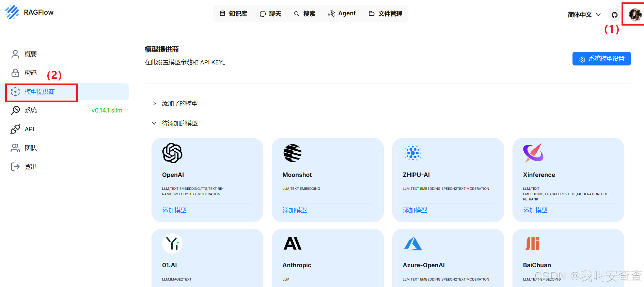This screenshot has height=287, width=644.
Task: Click the 登出 logout icon
Action: (15, 166)
